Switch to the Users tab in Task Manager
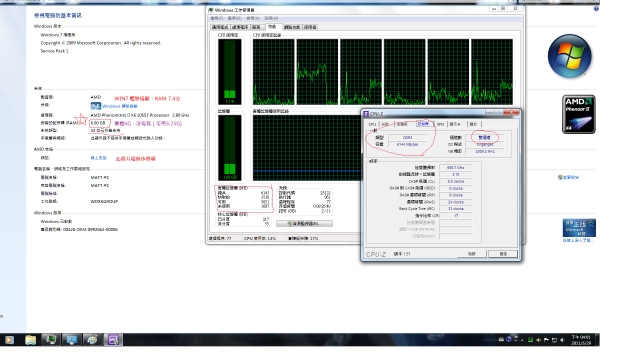 310,27
